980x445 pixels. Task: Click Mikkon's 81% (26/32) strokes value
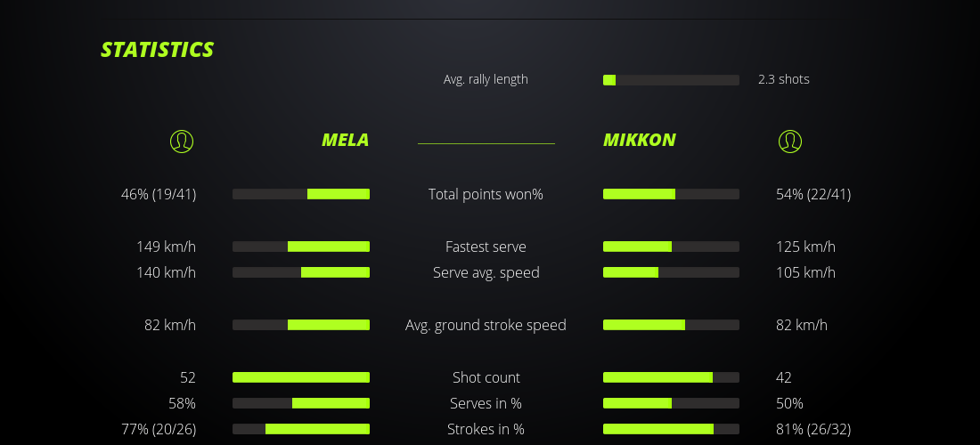(x=813, y=429)
